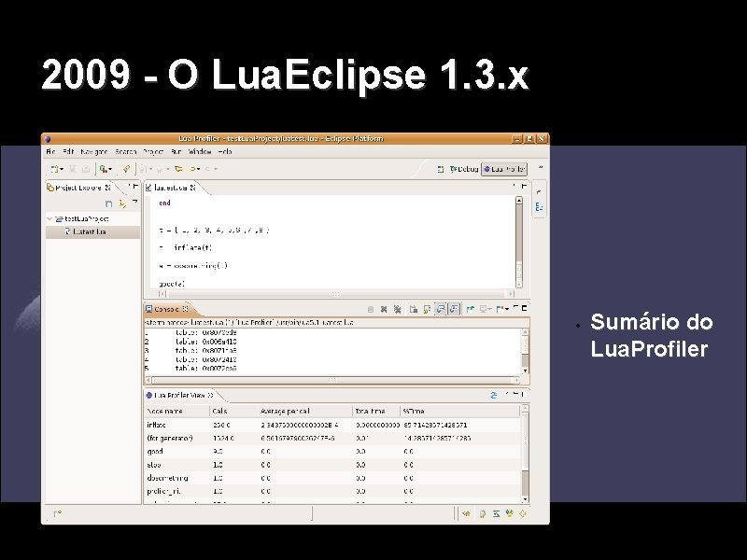Open the Project menu

click(x=153, y=152)
